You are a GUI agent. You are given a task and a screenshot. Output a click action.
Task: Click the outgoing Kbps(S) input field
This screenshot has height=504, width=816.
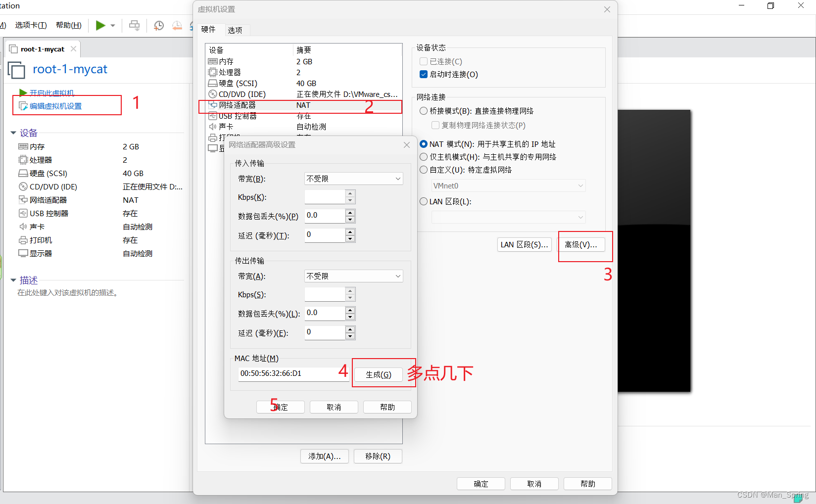[x=325, y=294]
